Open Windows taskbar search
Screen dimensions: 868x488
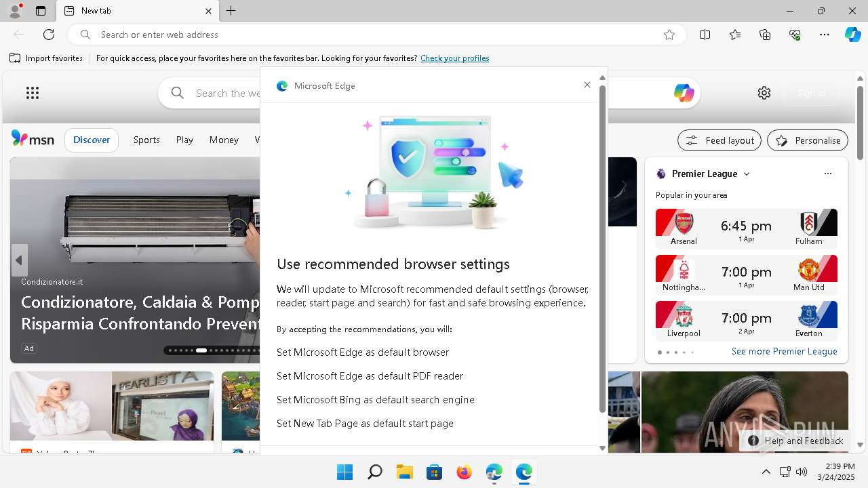coord(374,472)
